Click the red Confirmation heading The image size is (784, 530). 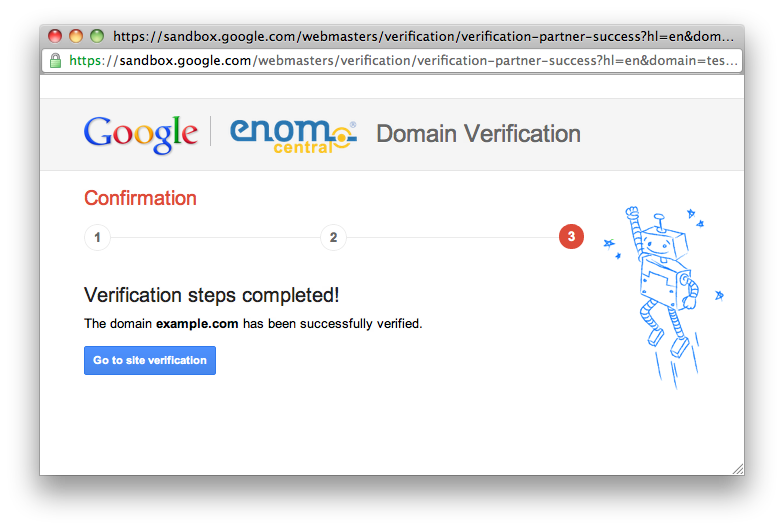coord(140,198)
